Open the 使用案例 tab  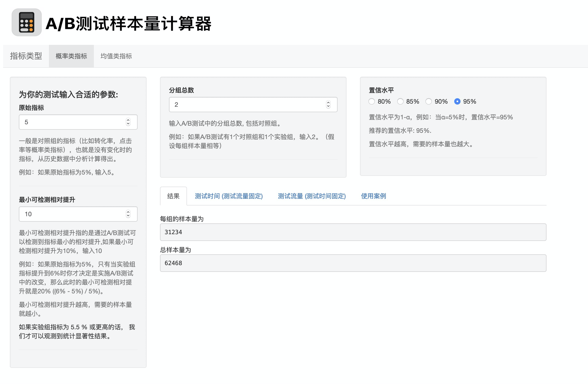(x=373, y=196)
